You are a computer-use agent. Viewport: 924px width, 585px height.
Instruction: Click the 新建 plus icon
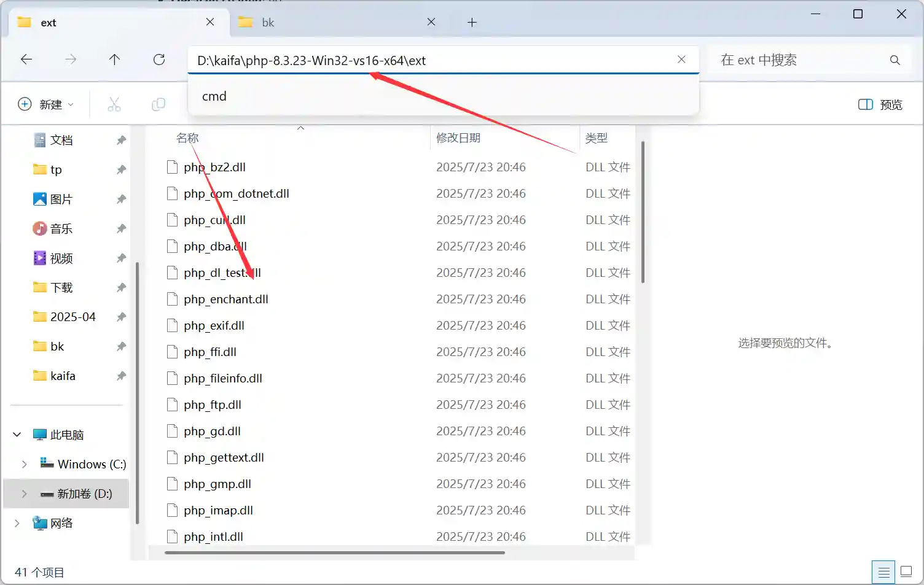click(x=24, y=104)
